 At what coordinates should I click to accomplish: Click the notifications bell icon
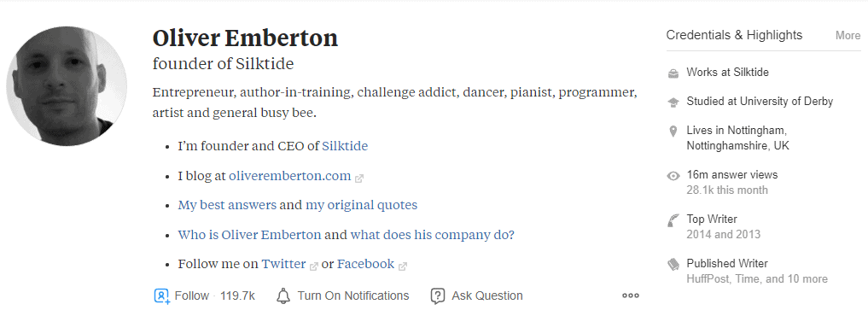pyautogui.click(x=283, y=296)
